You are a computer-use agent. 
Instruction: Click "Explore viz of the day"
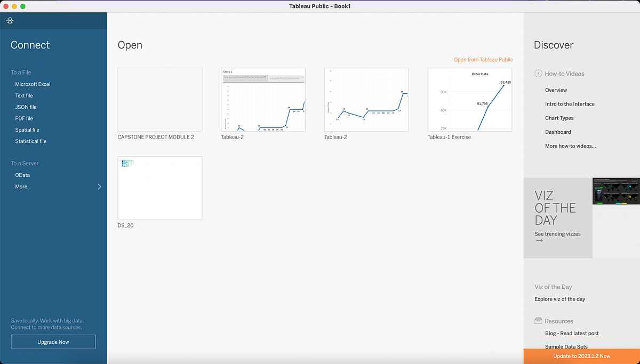pyautogui.click(x=559, y=299)
